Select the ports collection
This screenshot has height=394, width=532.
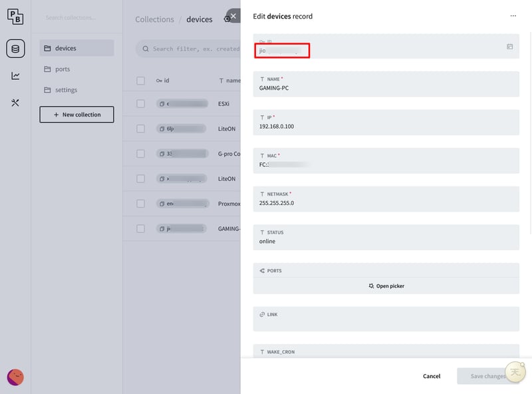point(63,69)
